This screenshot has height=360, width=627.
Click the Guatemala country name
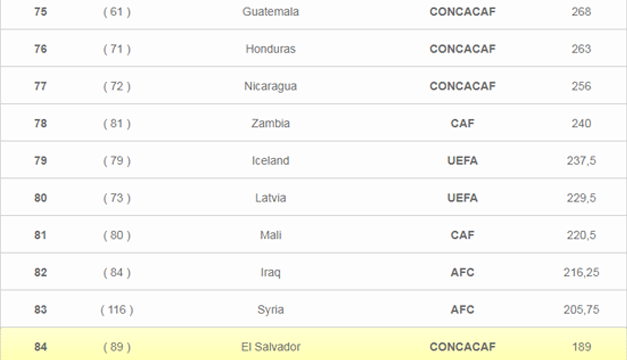[270, 12]
